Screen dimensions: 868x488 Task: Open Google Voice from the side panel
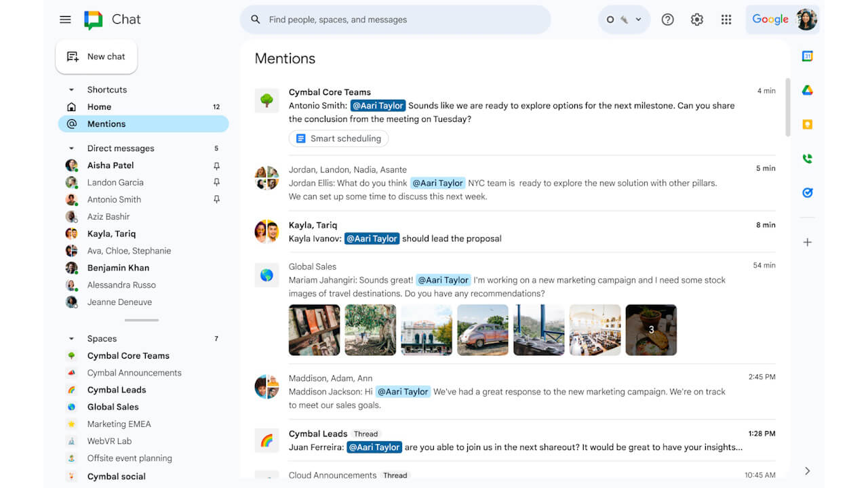click(x=807, y=158)
